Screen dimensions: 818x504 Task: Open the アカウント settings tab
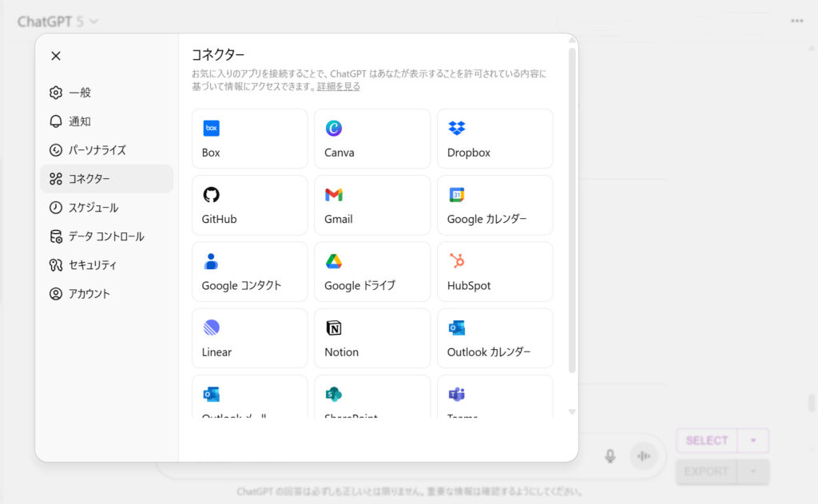click(x=107, y=294)
